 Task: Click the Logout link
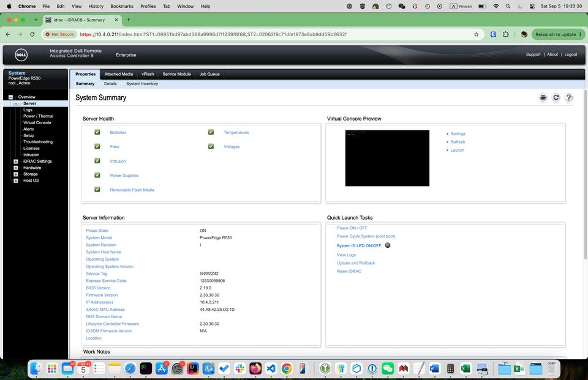571,54
